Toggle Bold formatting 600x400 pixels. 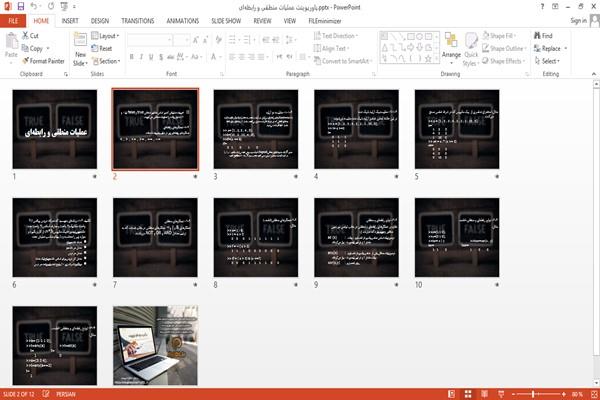click(132, 57)
